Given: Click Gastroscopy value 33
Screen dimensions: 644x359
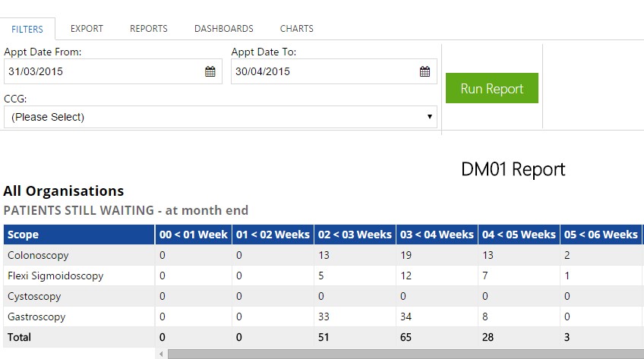Looking at the screenshot, I should (x=324, y=316).
